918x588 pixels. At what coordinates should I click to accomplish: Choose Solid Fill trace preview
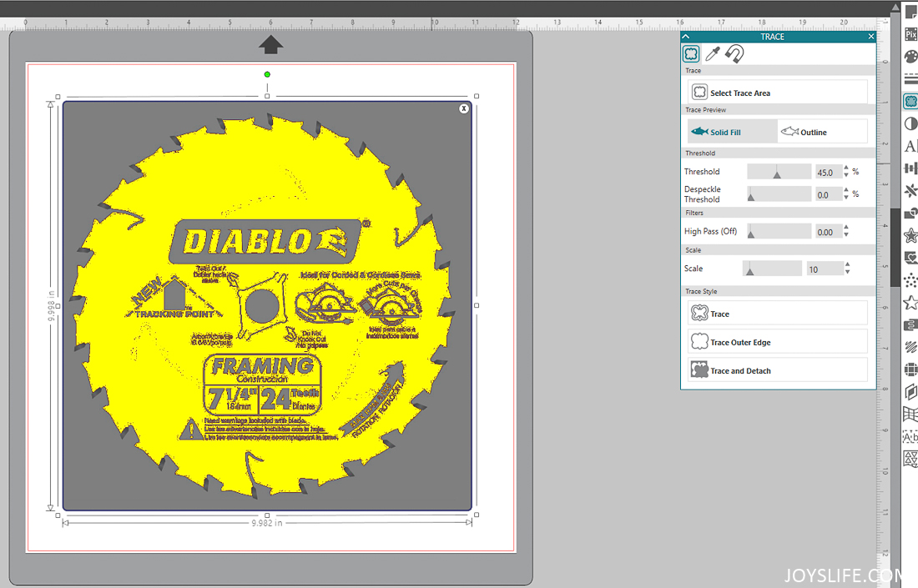[733, 132]
